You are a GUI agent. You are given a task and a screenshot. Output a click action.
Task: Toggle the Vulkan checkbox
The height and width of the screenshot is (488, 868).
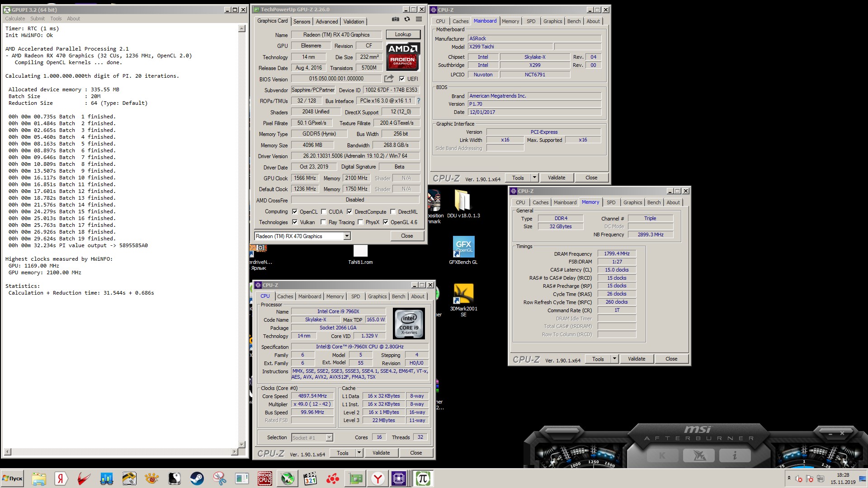(295, 222)
